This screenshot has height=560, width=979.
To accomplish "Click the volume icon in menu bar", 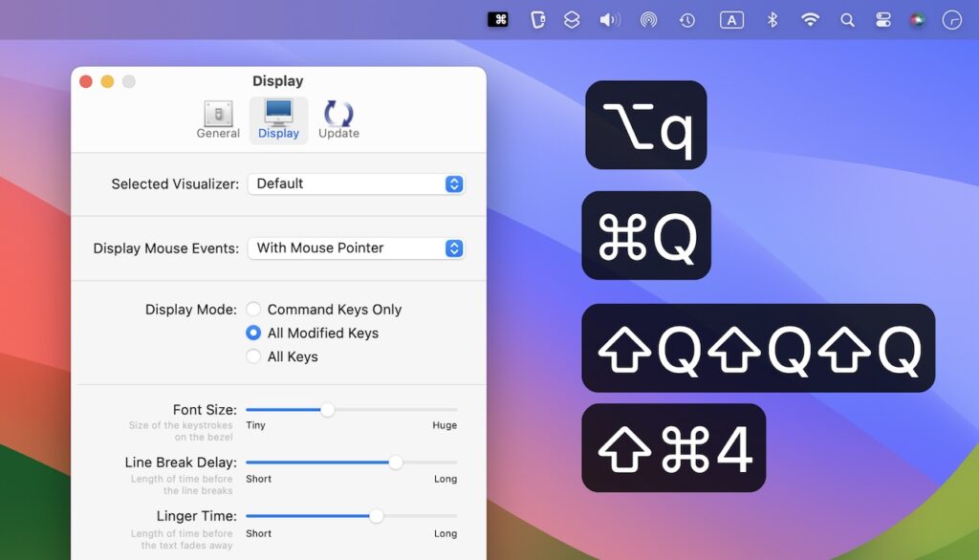I will [x=608, y=19].
